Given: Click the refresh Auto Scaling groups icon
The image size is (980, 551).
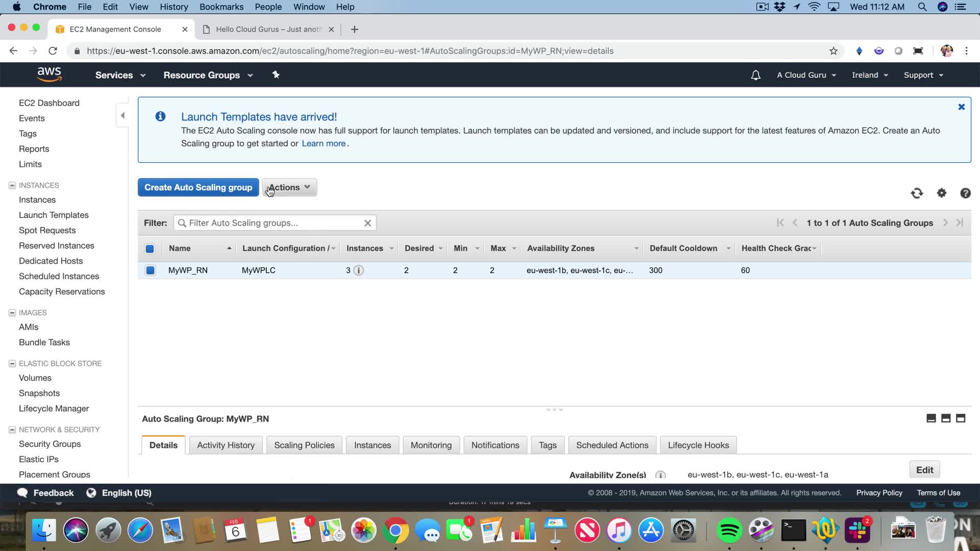Looking at the screenshot, I should 917,193.
